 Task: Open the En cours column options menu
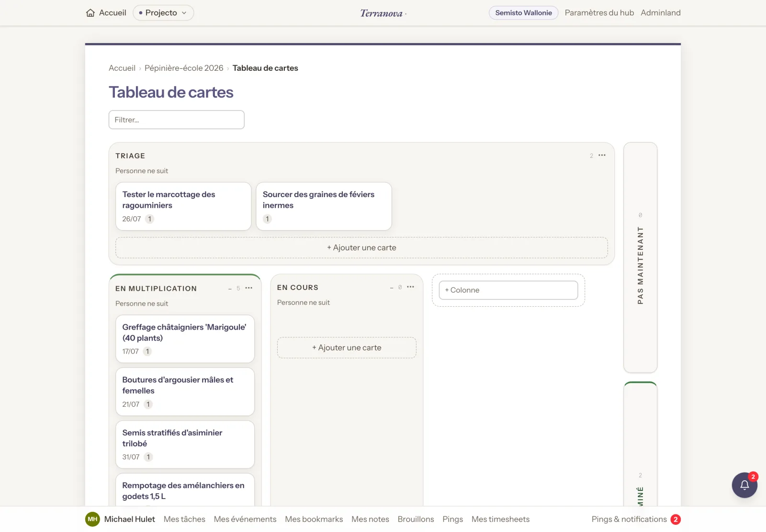411,287
